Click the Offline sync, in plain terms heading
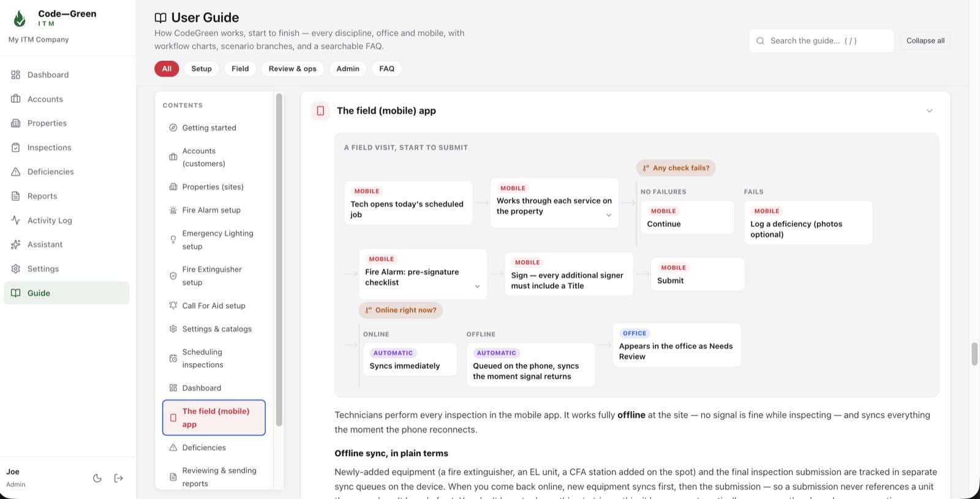This screenshot has width=980, height=499. (391, 454)
